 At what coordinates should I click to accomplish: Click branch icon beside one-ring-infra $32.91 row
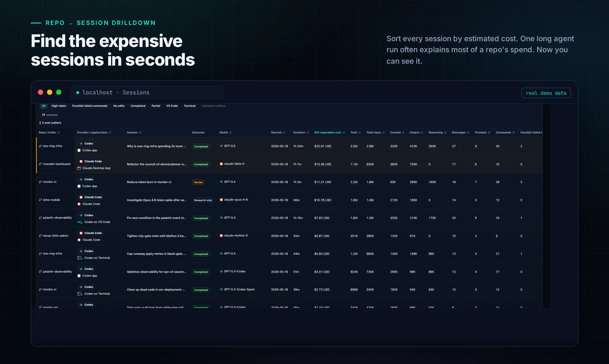[40, 146]
